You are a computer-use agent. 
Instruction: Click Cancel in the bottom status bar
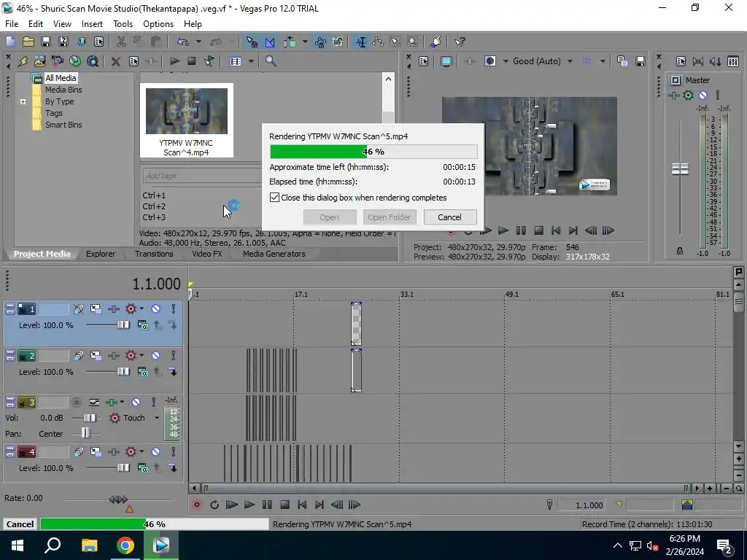[x=20, y=524]
